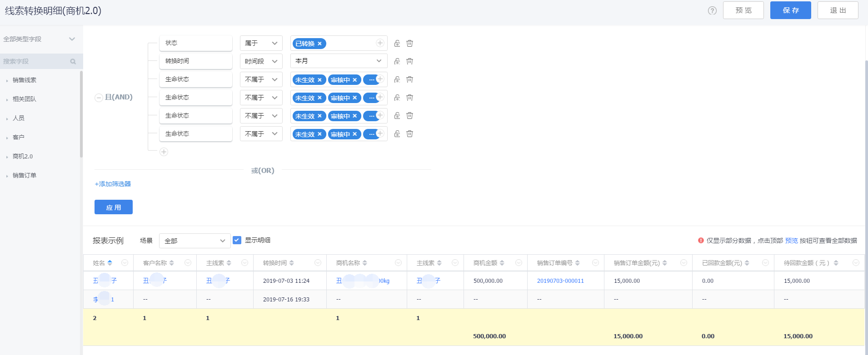
Task: Sort by 待回款金额 column
Action: click(x=836, y=263)
